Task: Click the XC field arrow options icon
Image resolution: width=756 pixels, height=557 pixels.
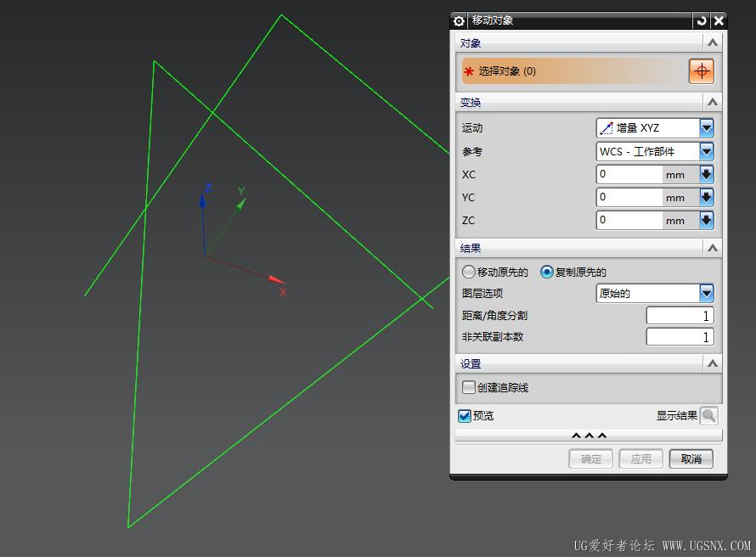Action: [x=706, y=175]
